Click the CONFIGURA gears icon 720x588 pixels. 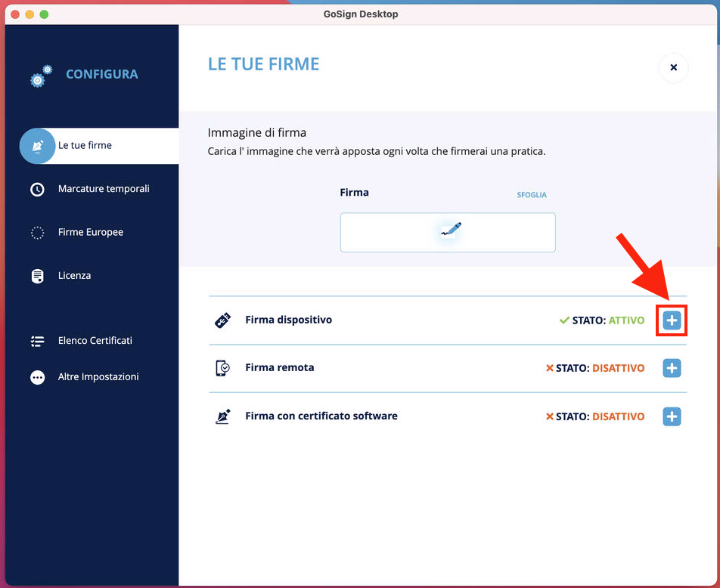tap(41, 76)
